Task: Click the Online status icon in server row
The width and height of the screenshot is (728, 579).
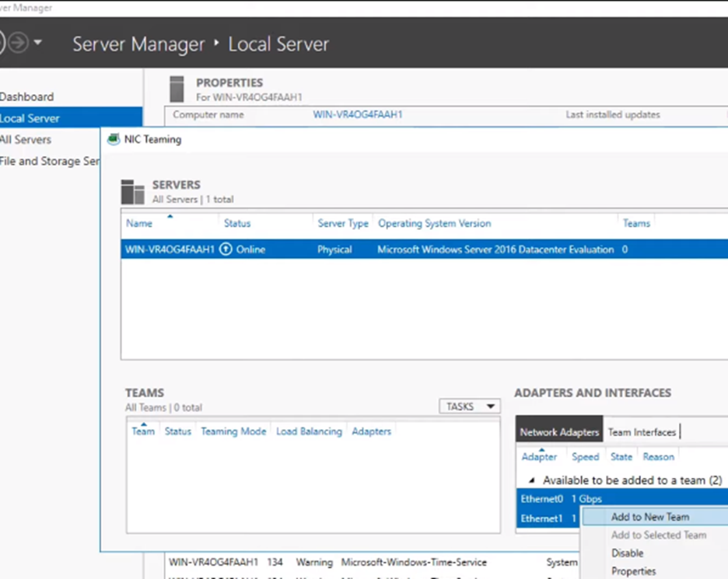Action: point(226,249)
